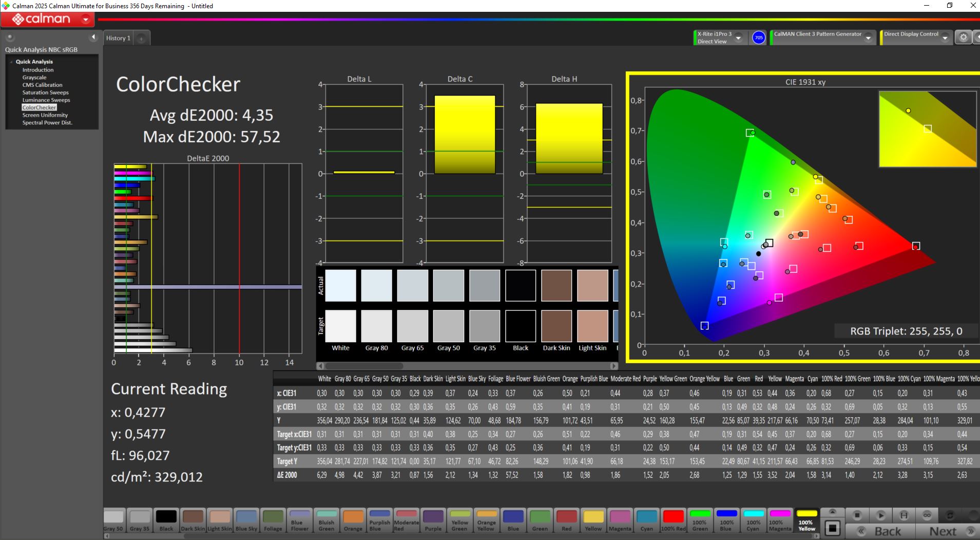Image resolution: width=980 pixels, height=540 pixels.
Task: Expand the Direct Display Control dropdown
Action: click(x=945, y=38)
